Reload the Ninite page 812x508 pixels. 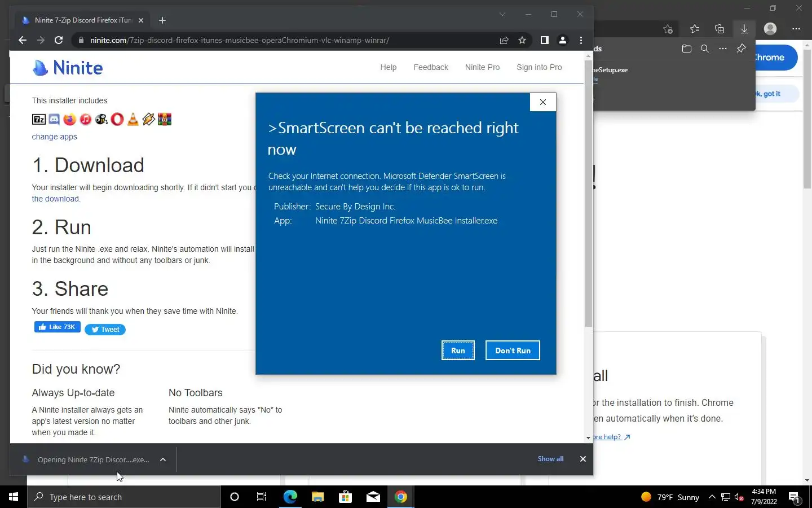(59, 40)
